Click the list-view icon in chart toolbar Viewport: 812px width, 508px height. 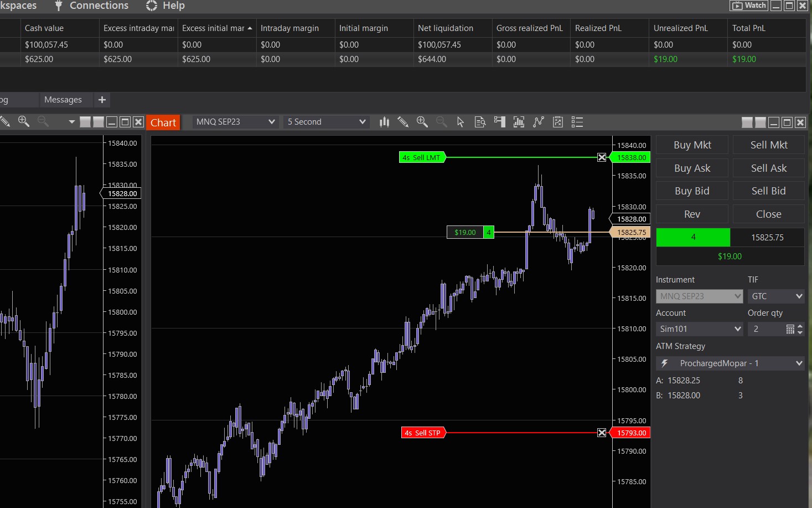tap(577, 122)
